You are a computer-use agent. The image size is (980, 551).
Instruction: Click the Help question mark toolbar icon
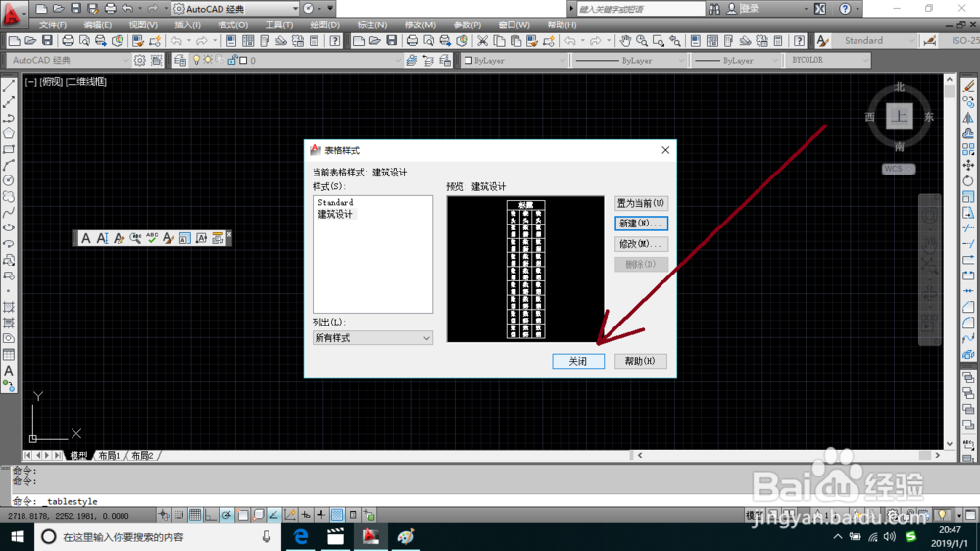(335, 40)
